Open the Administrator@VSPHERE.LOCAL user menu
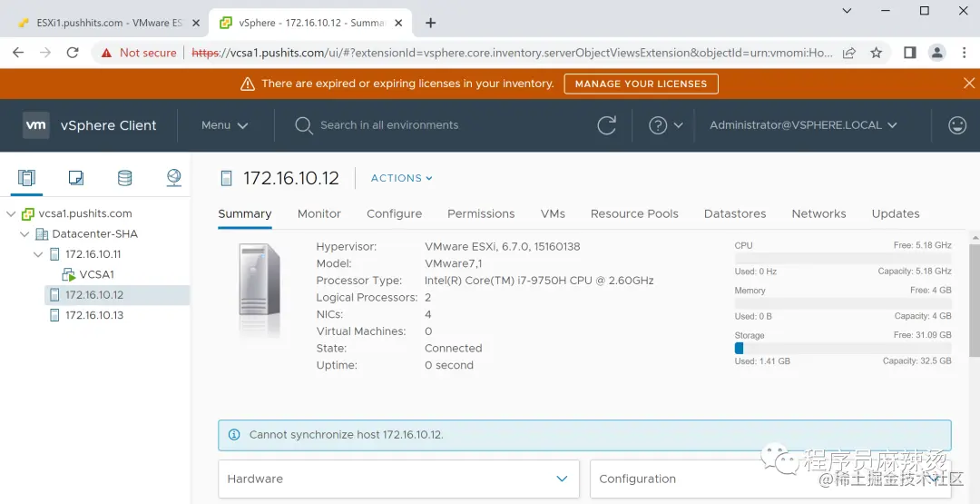This screenshot has height=504, width=980. click(x=803, y=125)
